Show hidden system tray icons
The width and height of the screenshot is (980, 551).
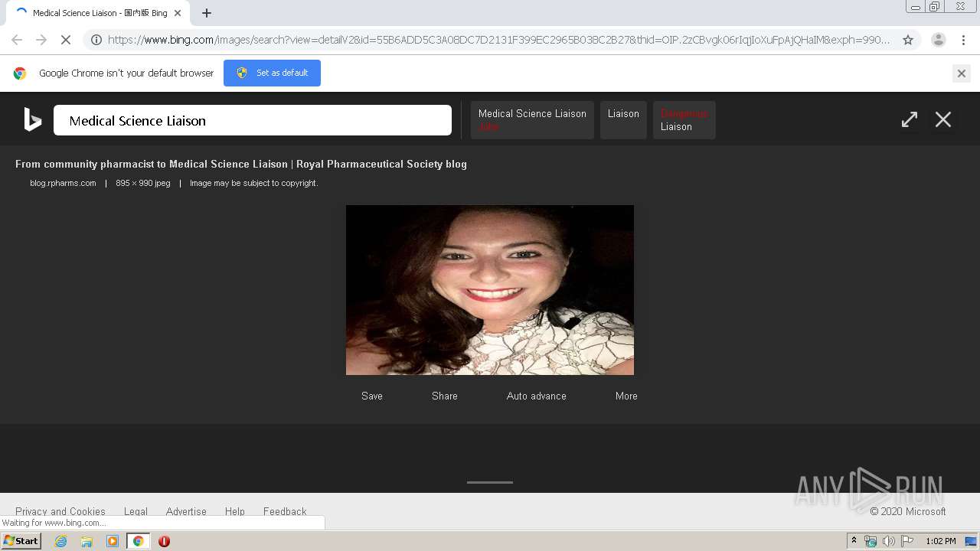click(x=854, y=541)
